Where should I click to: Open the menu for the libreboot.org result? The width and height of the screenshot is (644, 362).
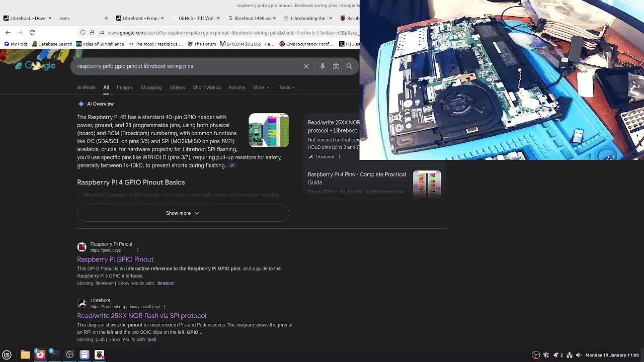point(165,307)
